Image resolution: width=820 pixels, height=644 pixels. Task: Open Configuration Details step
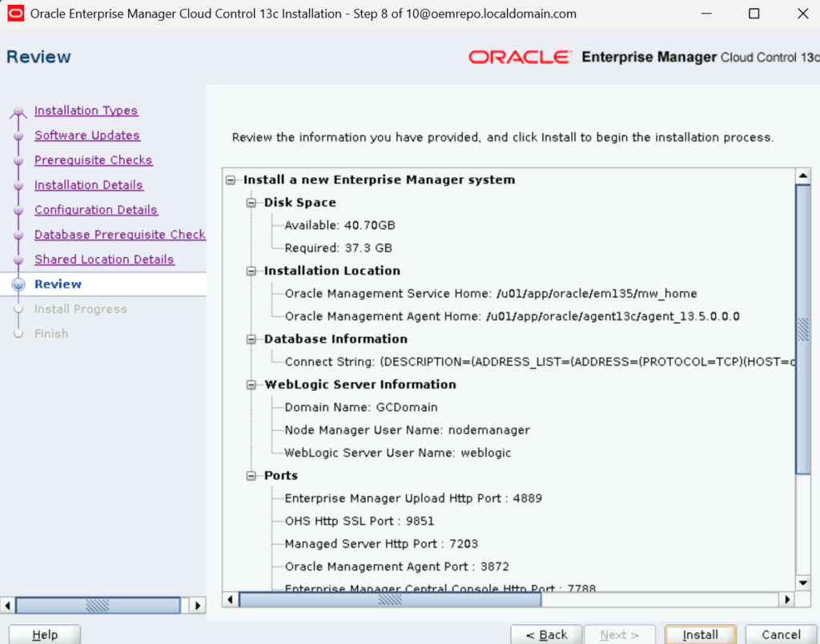pyautogui.click(x=96, y=210)
